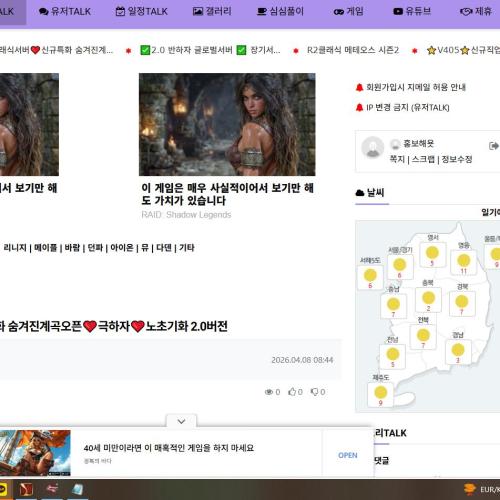
Task: Click the speech bubble icon beside 유저TALK
Action: pos(44,12)
